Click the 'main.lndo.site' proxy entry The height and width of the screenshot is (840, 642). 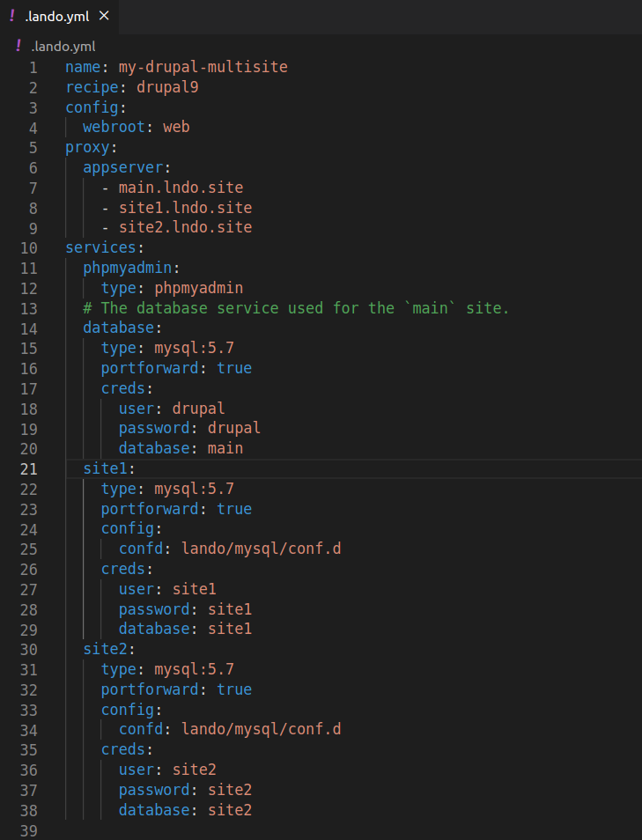click(x=181, y=188)
